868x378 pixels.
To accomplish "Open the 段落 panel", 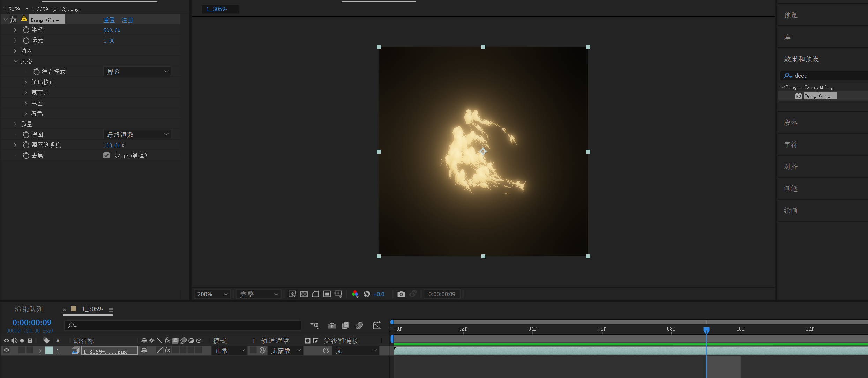I will click(791, 123).
